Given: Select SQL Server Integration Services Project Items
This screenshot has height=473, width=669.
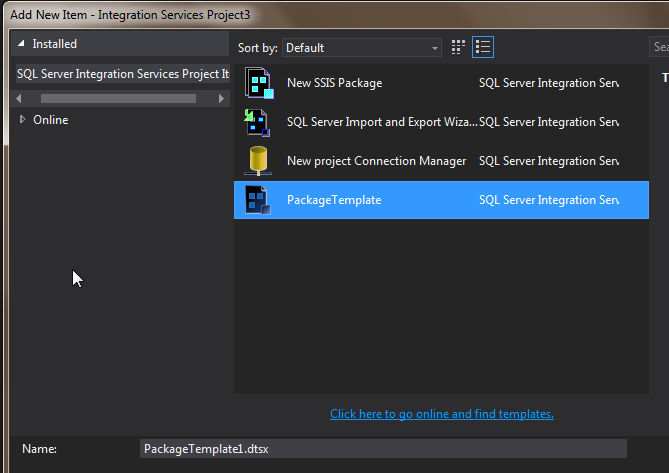Looking at the screenshot, I should pos(122,74).
